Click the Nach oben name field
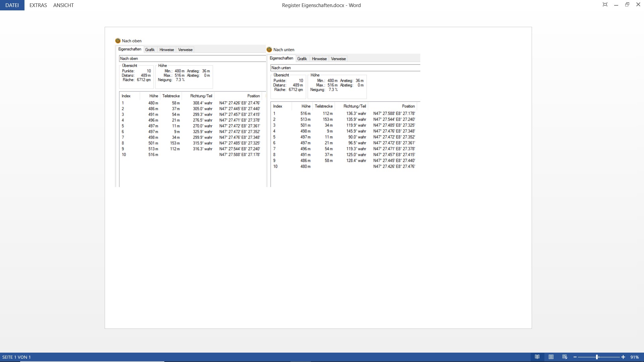This screenshot has width=644, height=362. point(192,58)
